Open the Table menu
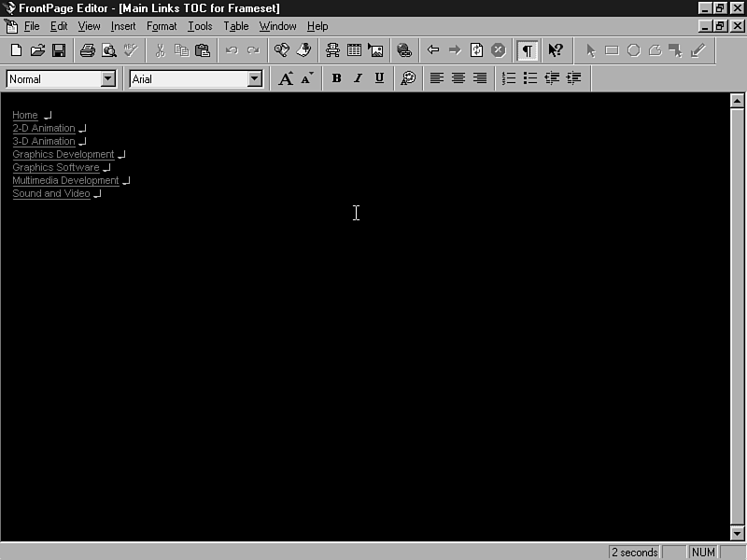The height and width of the screenshot is (560, 747). pyautogui.click(x=235, y=26)
